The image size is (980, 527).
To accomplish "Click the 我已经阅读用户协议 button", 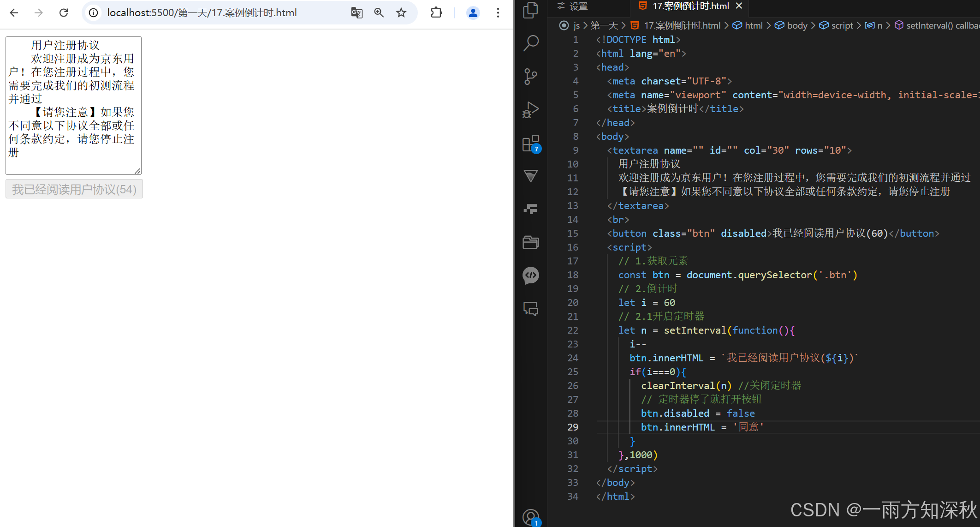I will pos(74,189).
